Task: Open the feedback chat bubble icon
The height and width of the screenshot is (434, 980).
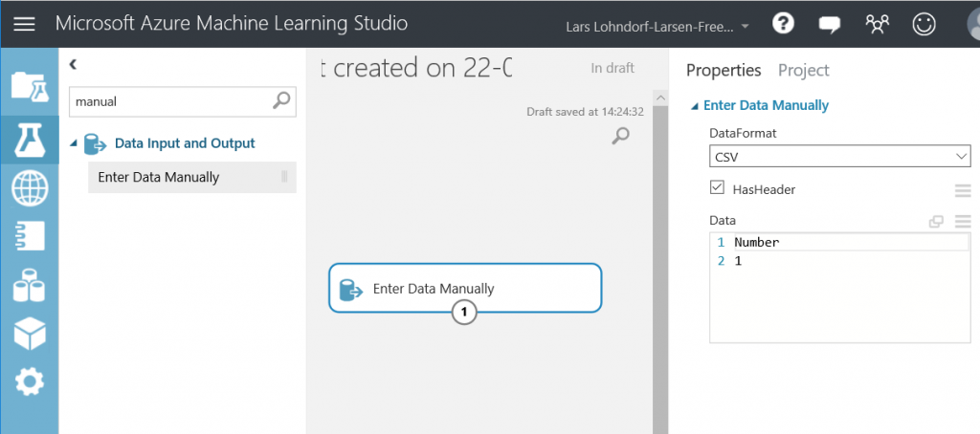Action: 830,24
